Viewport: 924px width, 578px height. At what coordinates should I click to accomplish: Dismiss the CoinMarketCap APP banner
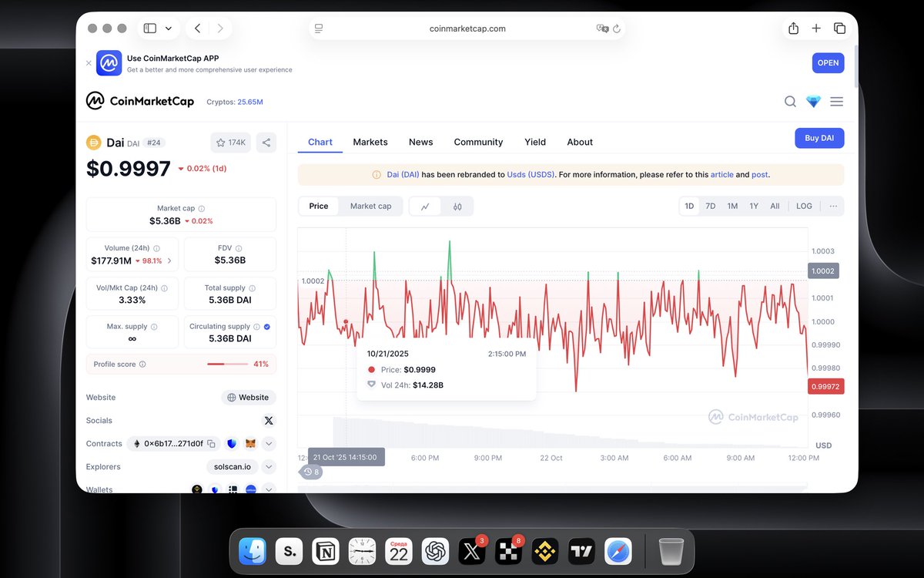pos(89,63)
